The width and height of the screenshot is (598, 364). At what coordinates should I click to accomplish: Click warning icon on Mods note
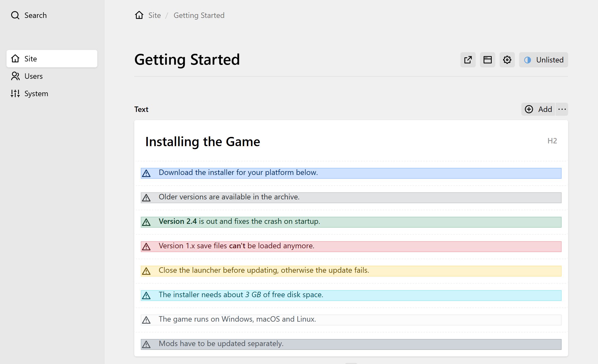[x=146, y=344]
